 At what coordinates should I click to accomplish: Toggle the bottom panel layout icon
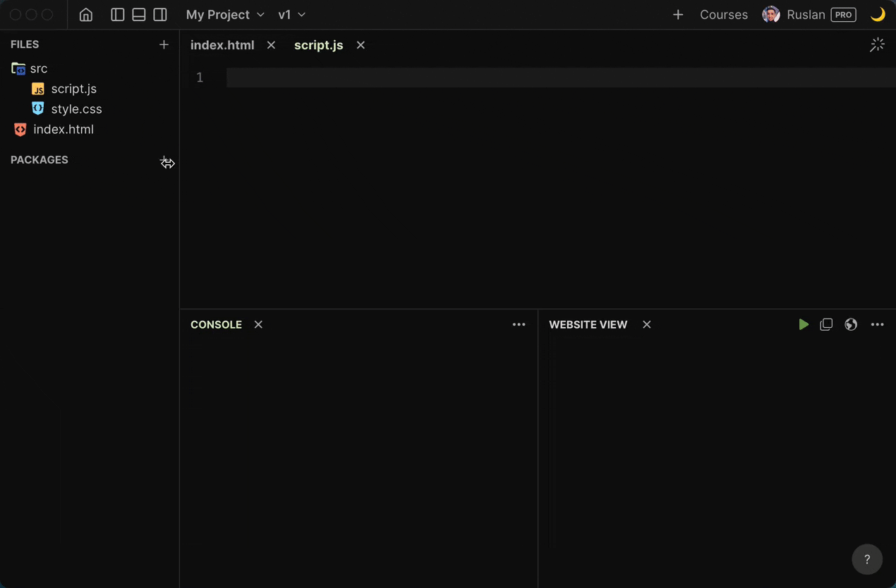(x=139, y=15)
